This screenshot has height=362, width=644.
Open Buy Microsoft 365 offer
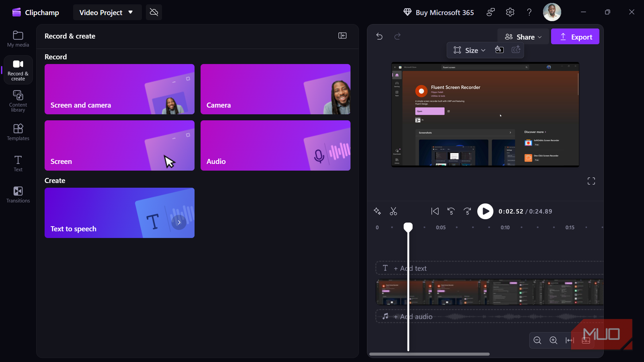[x=438, y=12]
